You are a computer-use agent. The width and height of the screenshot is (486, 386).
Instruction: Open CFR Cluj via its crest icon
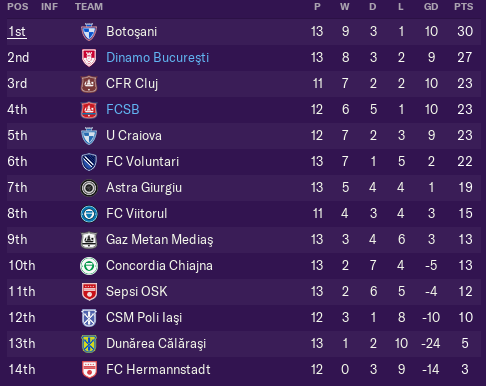tap(89, 84)
